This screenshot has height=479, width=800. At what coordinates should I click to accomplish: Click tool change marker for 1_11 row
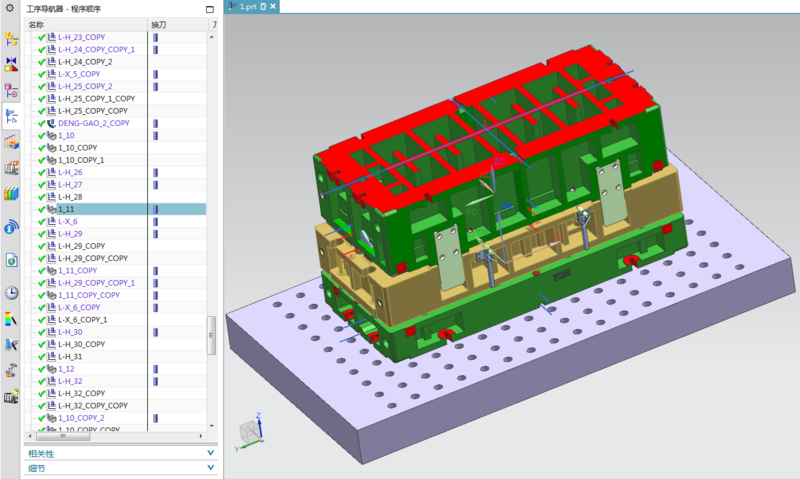pos(155,209)
